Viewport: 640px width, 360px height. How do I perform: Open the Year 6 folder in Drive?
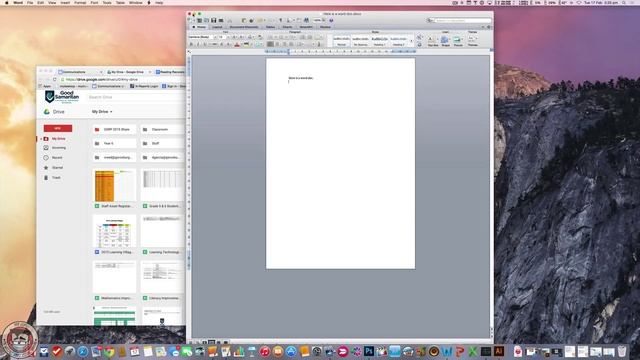click(114, 143)
